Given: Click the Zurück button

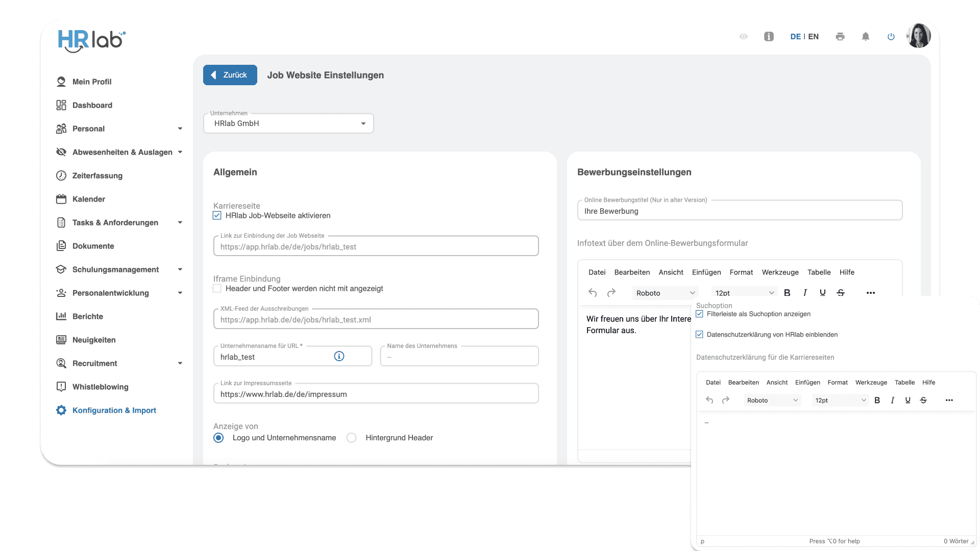Looking at the screenshot, I should click(x=230, y=74).
